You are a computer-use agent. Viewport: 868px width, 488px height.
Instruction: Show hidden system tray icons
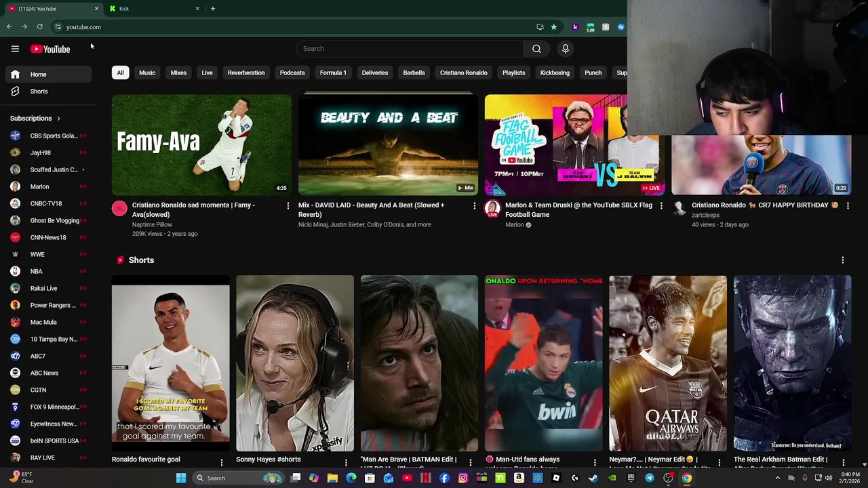pyautogui.click(x=777, y=478)
